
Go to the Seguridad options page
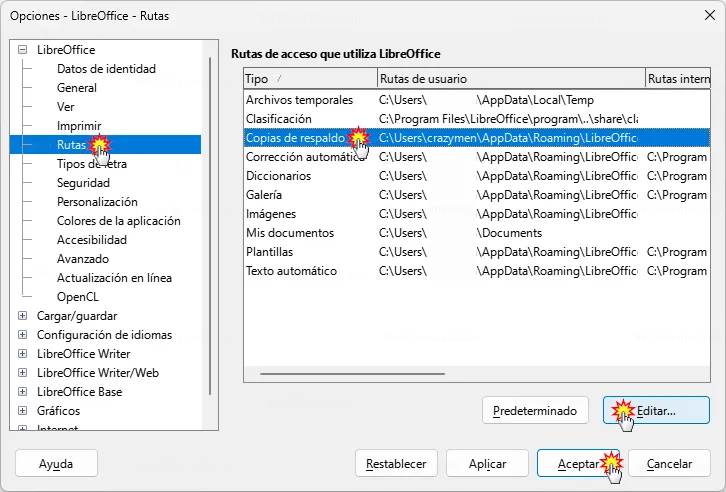click(x=83, y=183)
